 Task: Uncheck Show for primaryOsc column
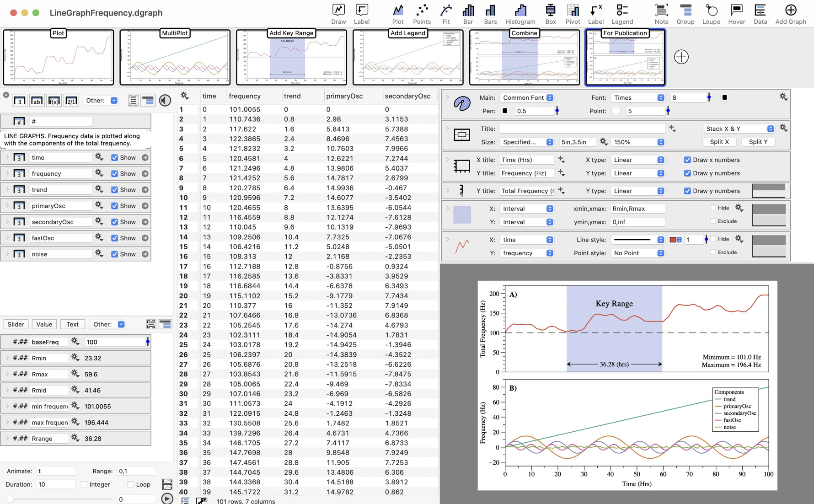click(114, 206)
